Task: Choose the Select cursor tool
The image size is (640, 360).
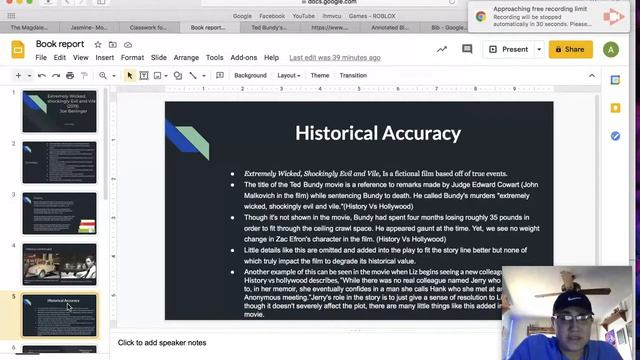Action: [130, 76]
